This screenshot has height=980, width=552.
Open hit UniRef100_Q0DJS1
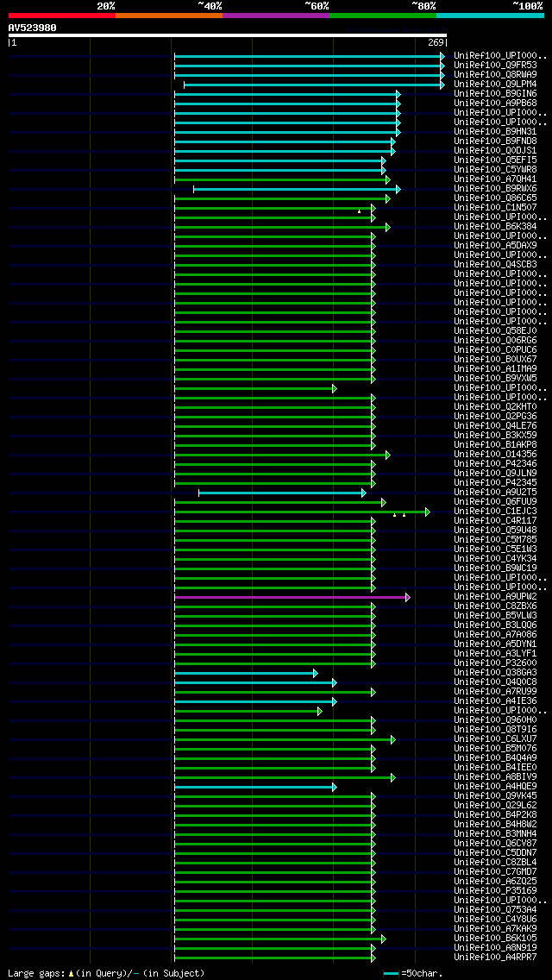[495, 151]
